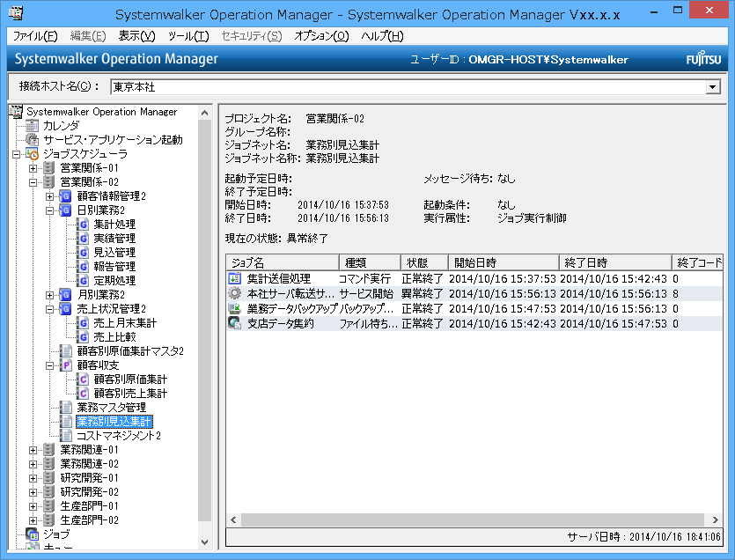This screenshot has width=735, height=560.
Task: Click the ジョブスケジューラ clock icon
Action: coord(32,154)
